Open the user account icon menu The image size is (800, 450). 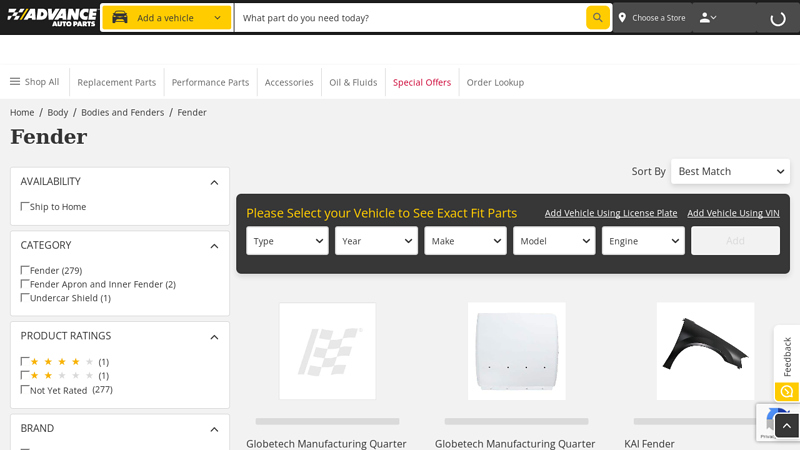point(708,18)
